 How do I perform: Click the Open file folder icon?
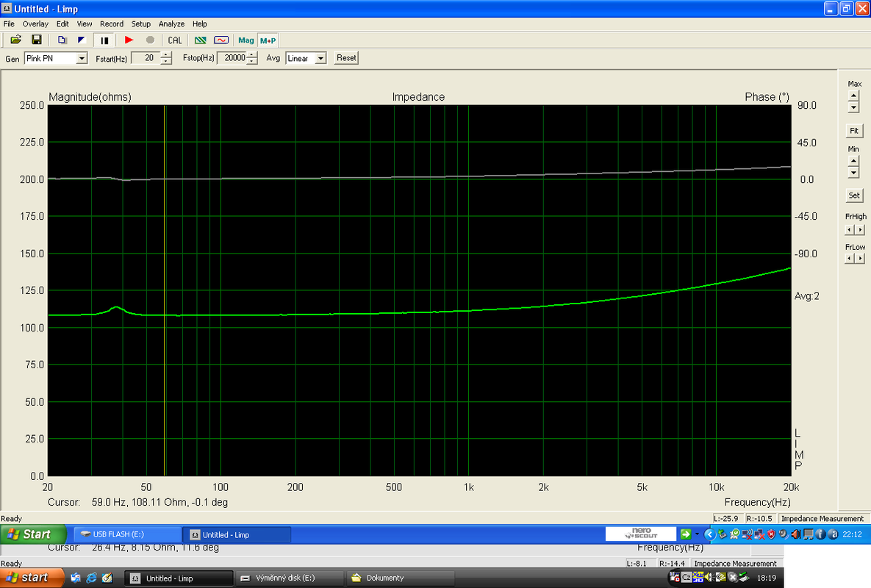coord(16,40)
